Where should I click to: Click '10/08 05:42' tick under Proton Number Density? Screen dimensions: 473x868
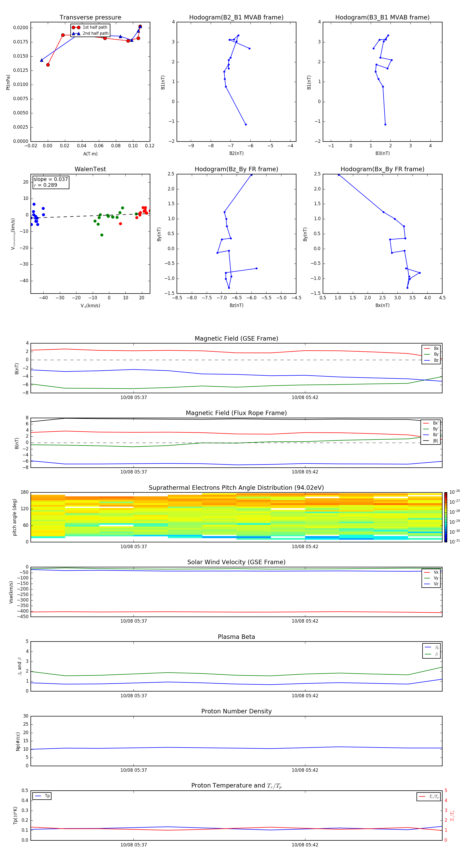click(305, 770)
